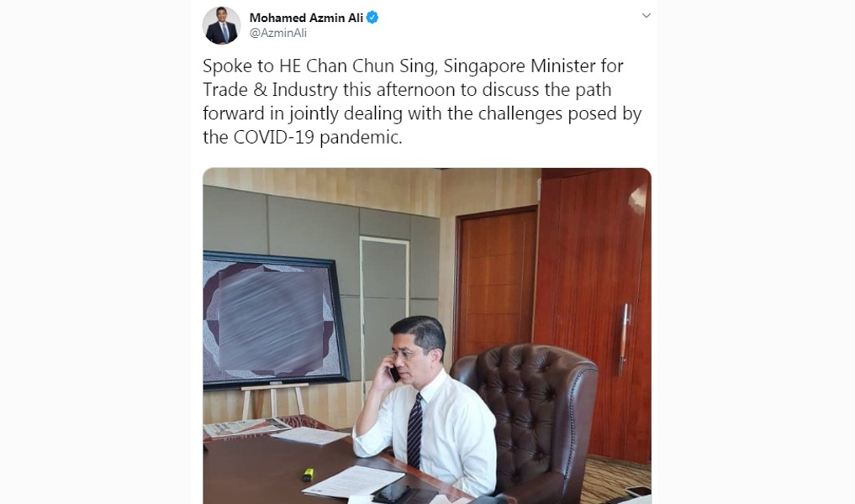Click the tweet text mentioning COVID-19 pandemic
This screenshot has width=855, height=504.
422,102
